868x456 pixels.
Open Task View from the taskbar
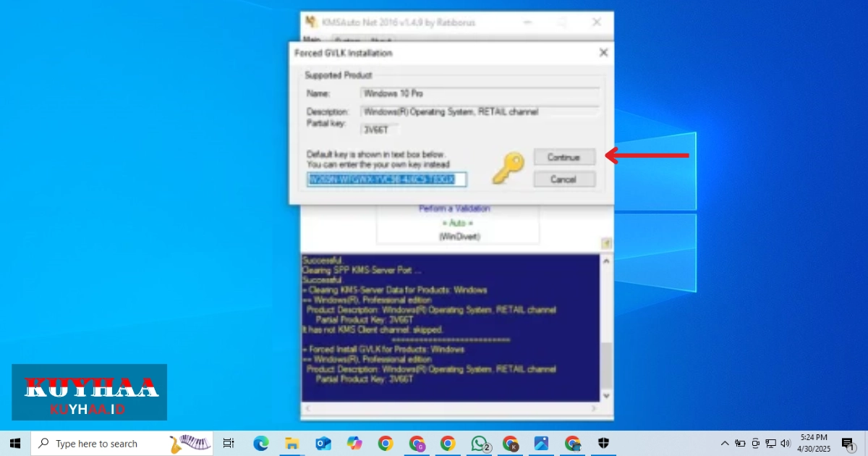pos(229,443)
